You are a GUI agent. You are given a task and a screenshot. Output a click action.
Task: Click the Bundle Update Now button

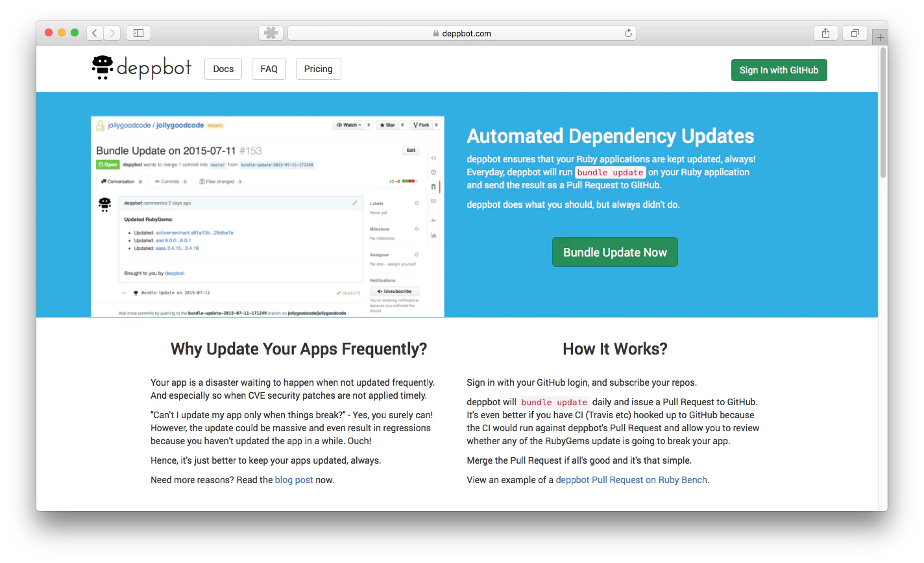coord(614,252)
